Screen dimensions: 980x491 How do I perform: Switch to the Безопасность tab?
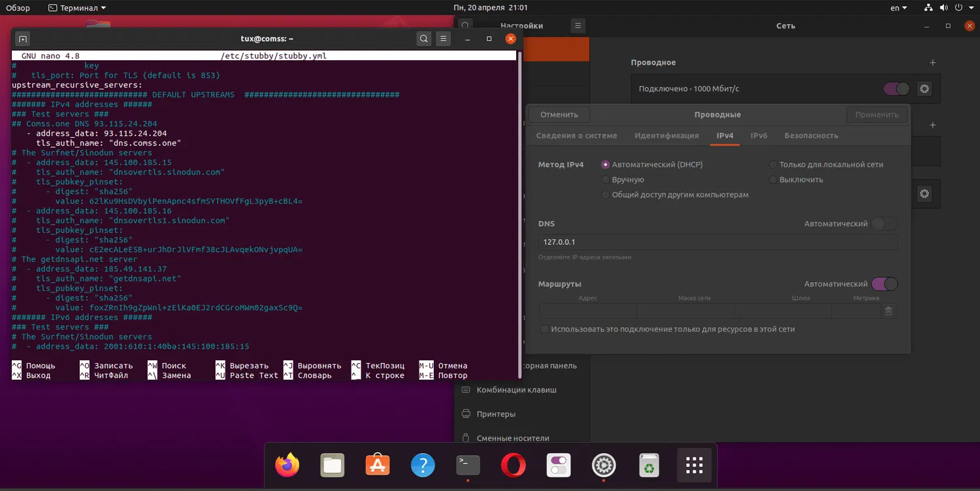pyautogui.click(x=811, y=136)
